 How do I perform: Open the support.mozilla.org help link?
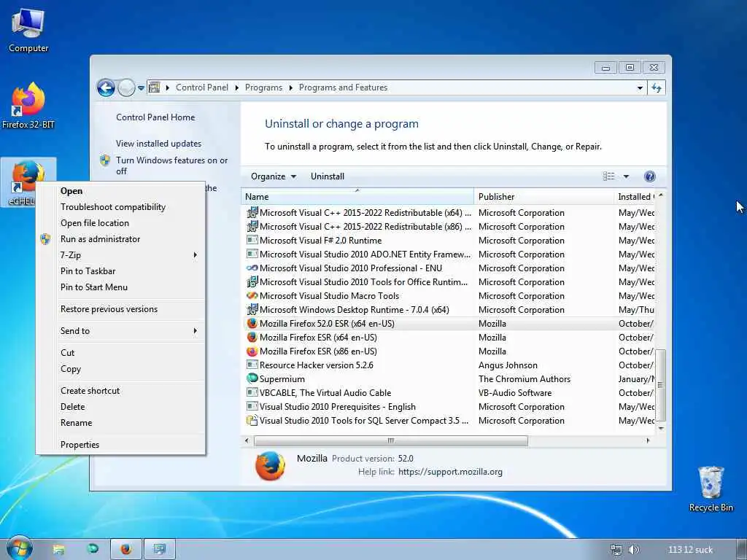(x=450, y=472)
